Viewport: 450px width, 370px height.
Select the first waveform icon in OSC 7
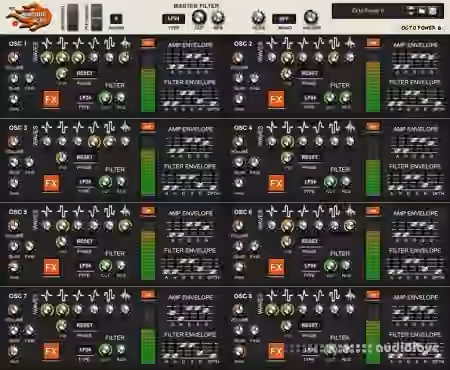pos(47,295)
